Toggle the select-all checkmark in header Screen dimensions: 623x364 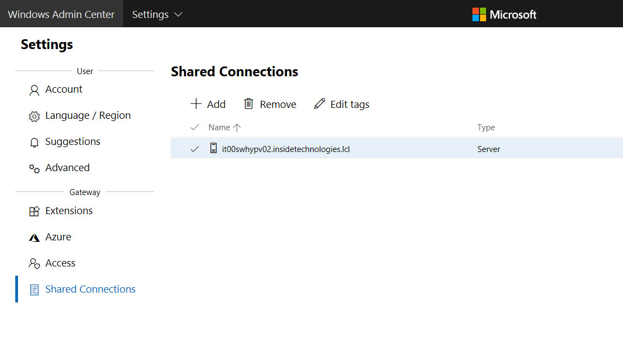click(195, 128)
